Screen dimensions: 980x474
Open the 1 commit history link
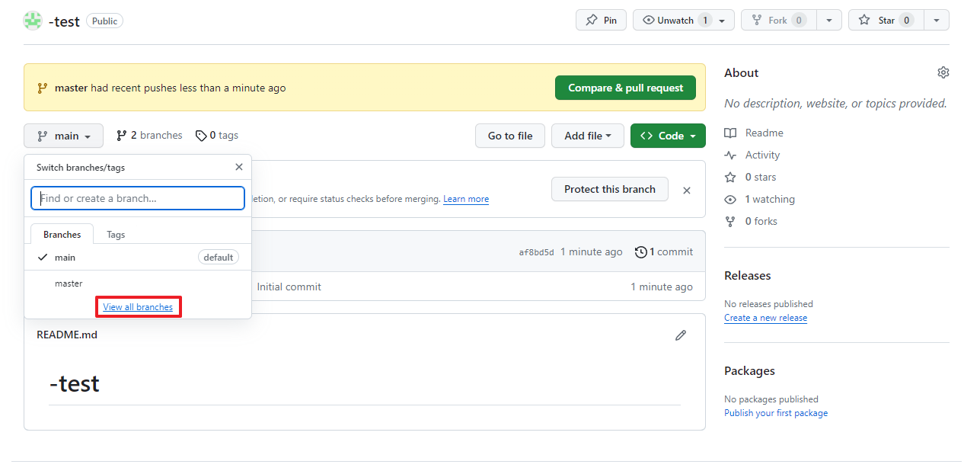[664, 251]
